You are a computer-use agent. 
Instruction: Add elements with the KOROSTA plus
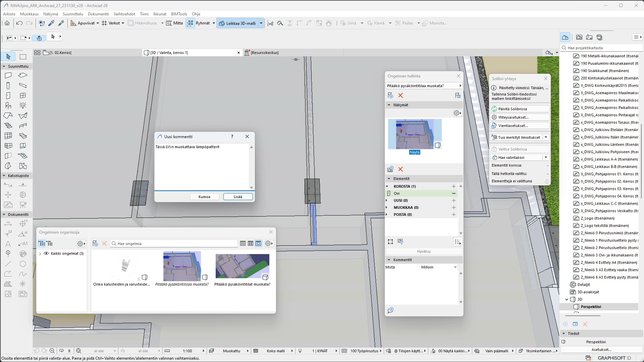click(x=454, y=186)
